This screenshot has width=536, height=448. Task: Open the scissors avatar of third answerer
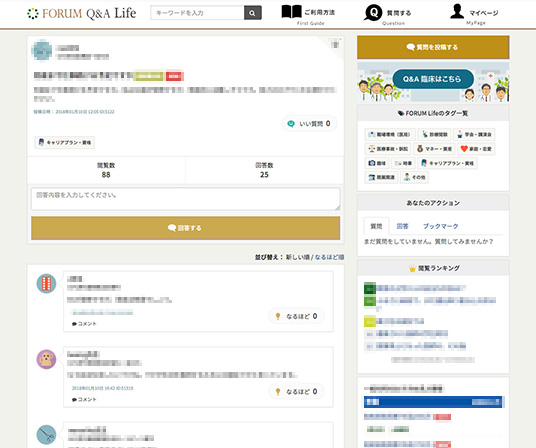tap(46, 435)
